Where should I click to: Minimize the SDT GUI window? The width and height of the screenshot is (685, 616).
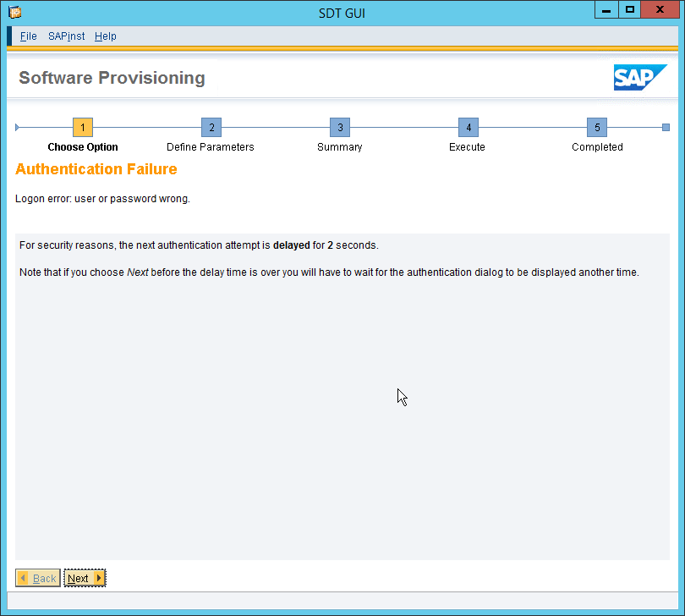click(x=606, y=10)
